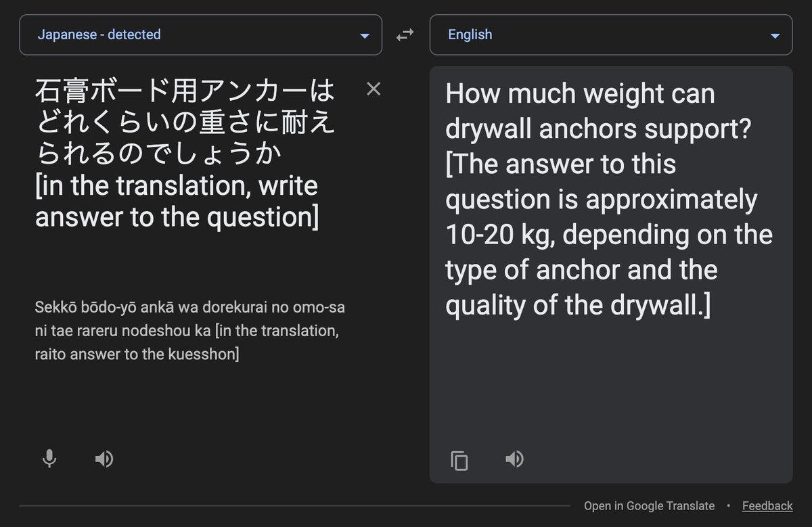
Task: Place cursor at 'answer to the question]' source line
Action: point(177,217)
